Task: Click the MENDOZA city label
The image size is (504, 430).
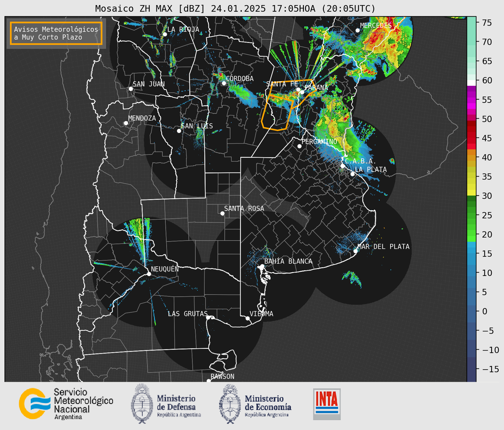Action: pos(142,118)
